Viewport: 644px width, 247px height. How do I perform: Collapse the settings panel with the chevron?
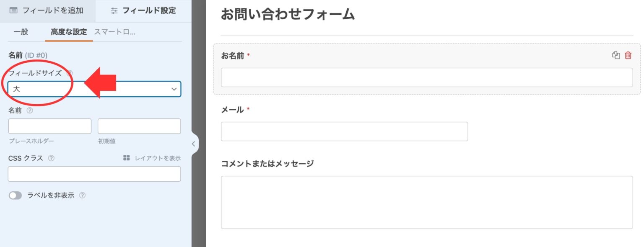(193, 144)
